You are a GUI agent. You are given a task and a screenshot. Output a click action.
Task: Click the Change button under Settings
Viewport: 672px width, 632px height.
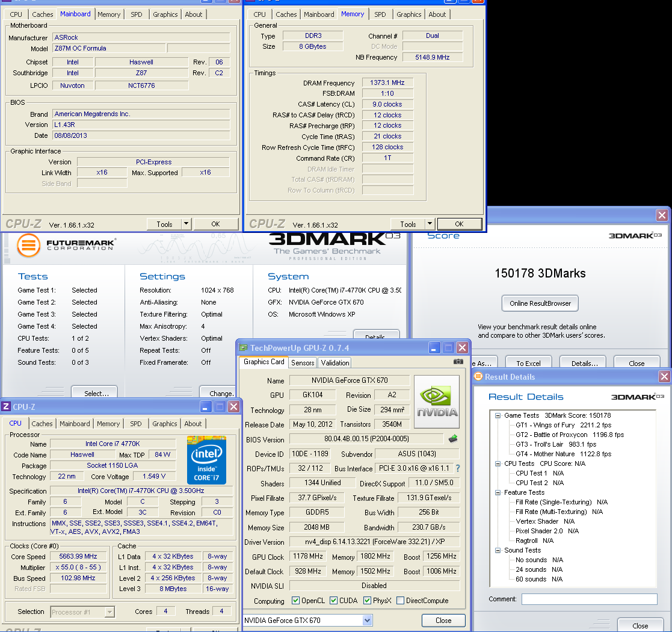(x=218, y=392)
